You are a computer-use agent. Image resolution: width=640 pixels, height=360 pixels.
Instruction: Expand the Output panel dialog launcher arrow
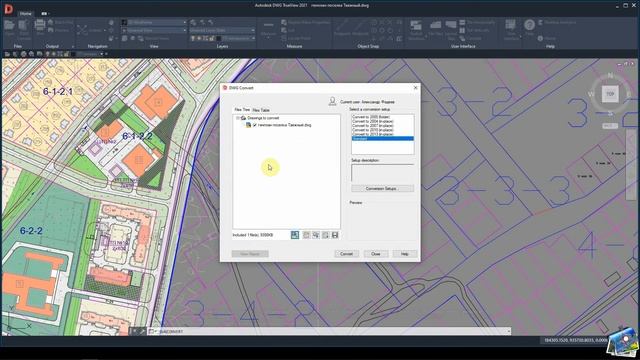pos(73,47)
